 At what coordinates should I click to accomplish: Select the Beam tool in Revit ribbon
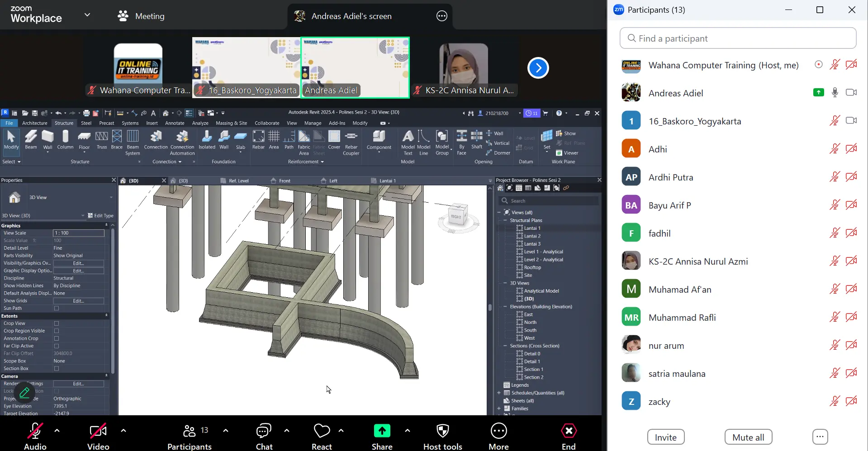(x=31, y=140)
